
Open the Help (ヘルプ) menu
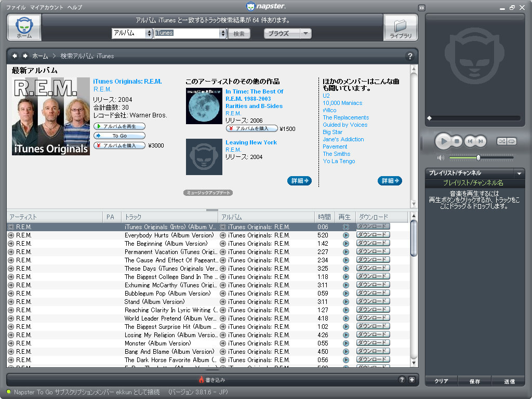(x=74, y=7)
